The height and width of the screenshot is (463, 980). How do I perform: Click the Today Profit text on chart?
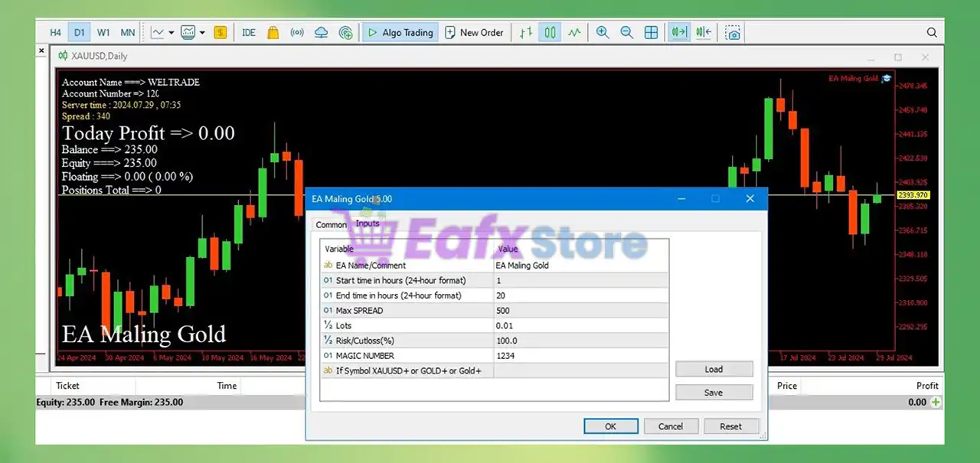(148, 133)
